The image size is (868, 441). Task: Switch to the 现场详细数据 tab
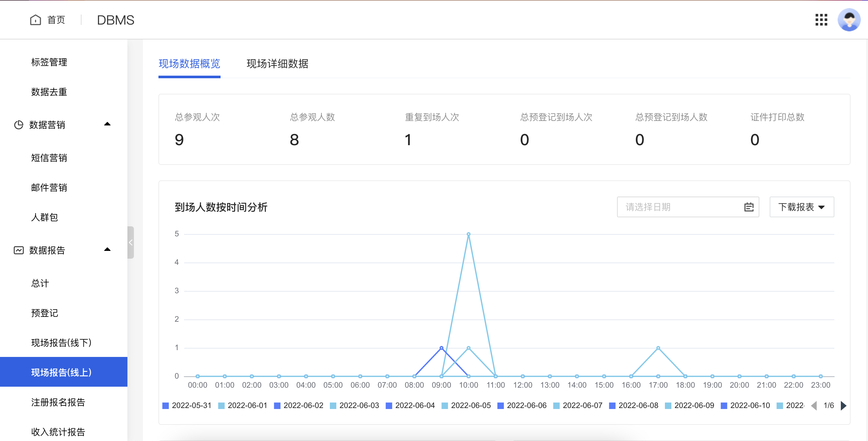277,64
